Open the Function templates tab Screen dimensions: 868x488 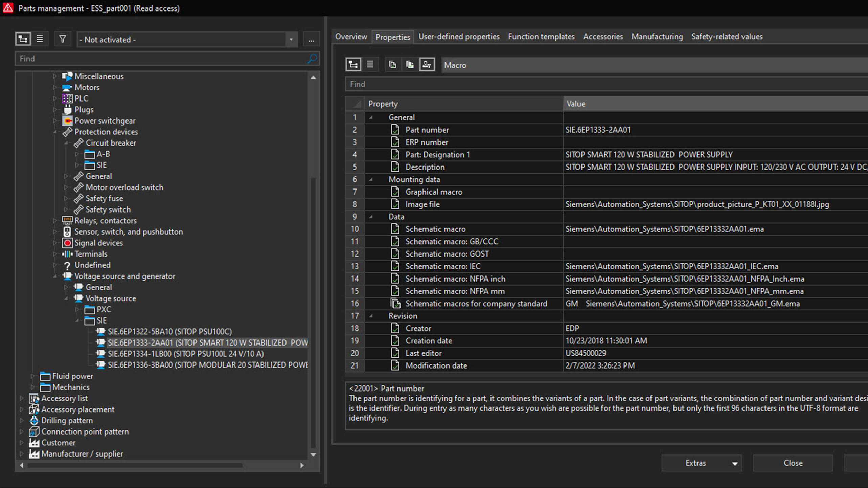541,37
